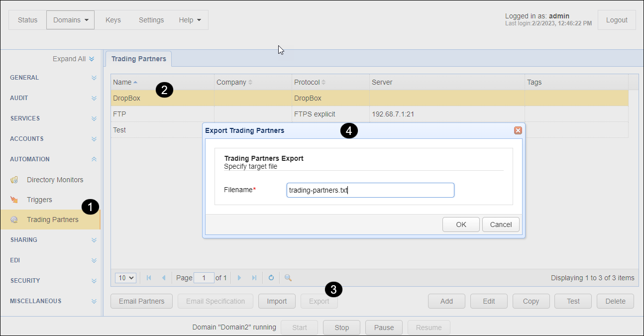The image size is (644, 336).
Task: Select the Trading Partners tab
Action: tap(139, 59)
